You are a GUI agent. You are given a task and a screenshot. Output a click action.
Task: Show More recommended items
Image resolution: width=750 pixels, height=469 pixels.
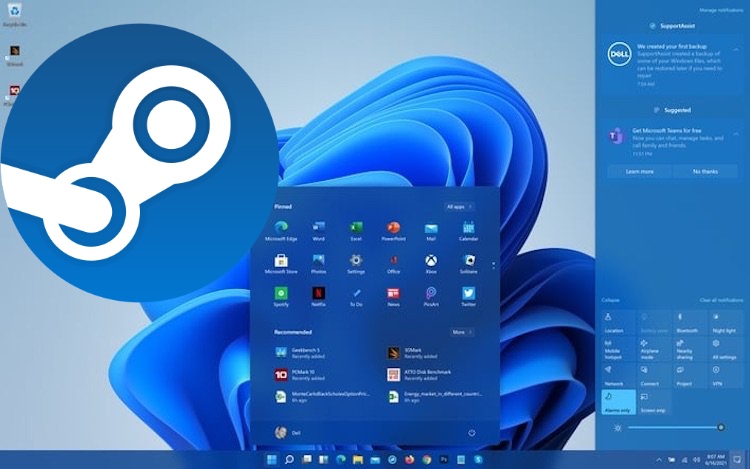pos(462,332)
